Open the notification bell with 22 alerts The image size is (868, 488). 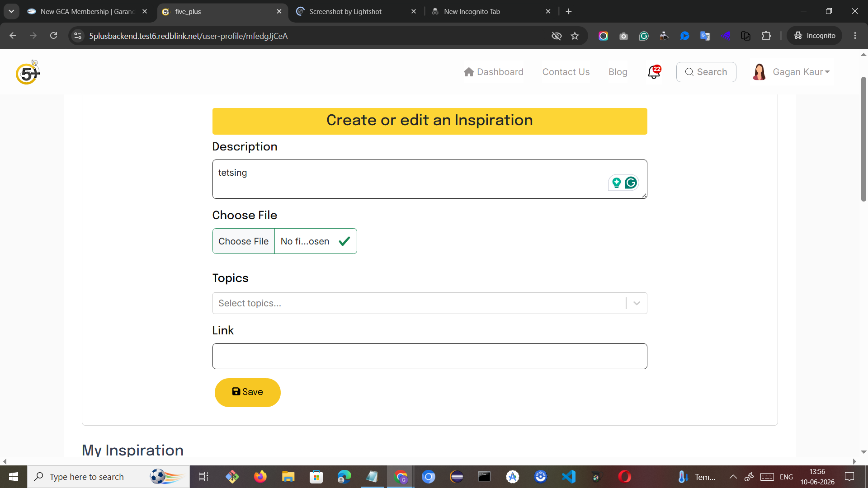pyautogui.click(x=654, y=72)
